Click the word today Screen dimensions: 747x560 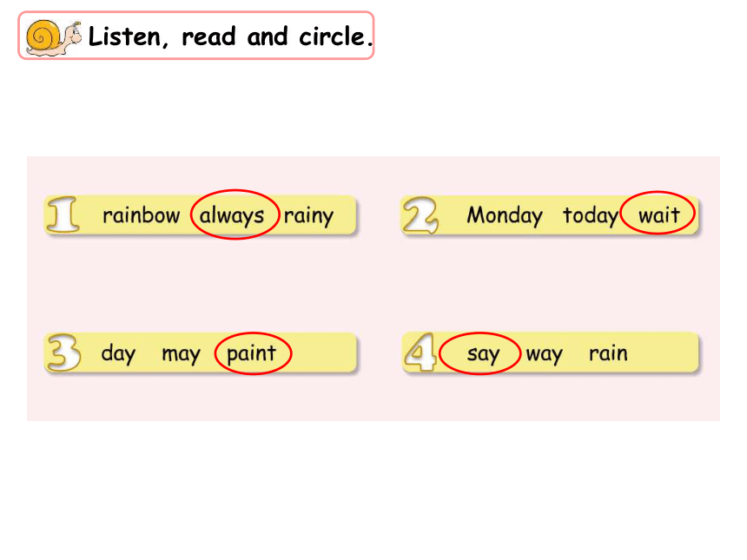click(591, 215)
